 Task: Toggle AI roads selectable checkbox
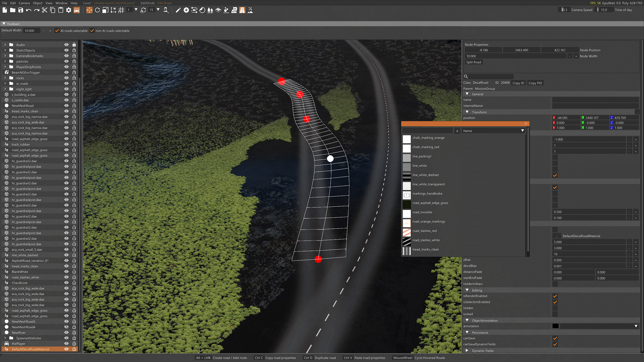click(57, 31)
